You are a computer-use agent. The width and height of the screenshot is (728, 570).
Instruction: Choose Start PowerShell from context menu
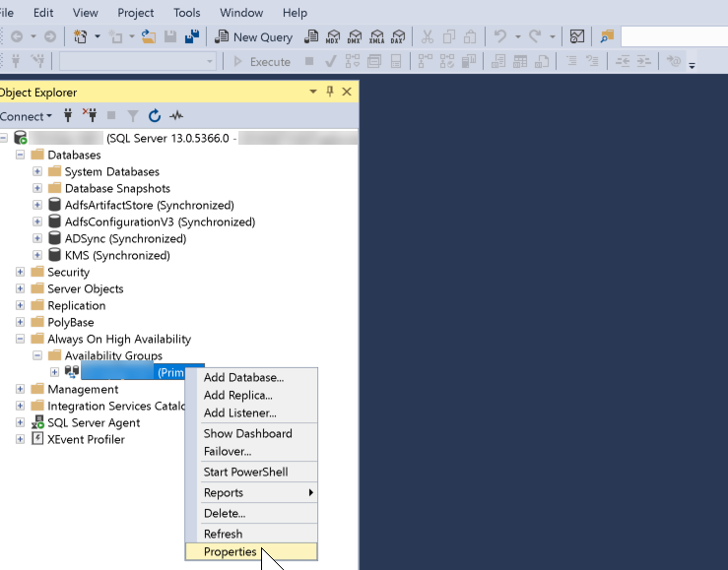pyautogui.click(x=251, y=473)
